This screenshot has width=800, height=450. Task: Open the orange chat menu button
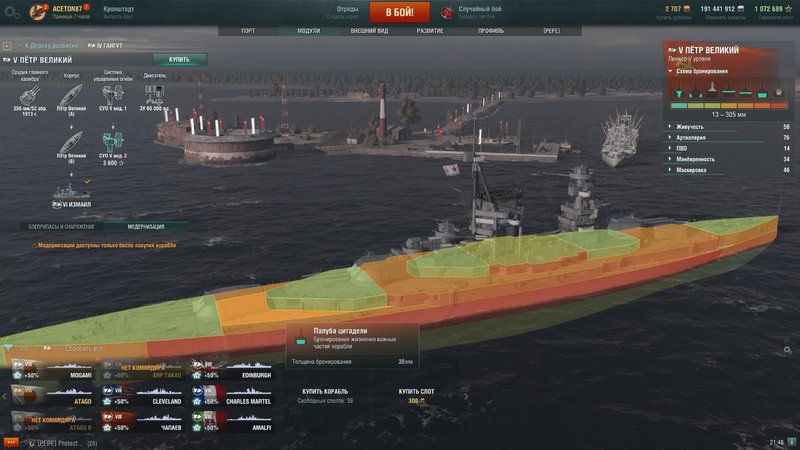[x=11, y=442]
